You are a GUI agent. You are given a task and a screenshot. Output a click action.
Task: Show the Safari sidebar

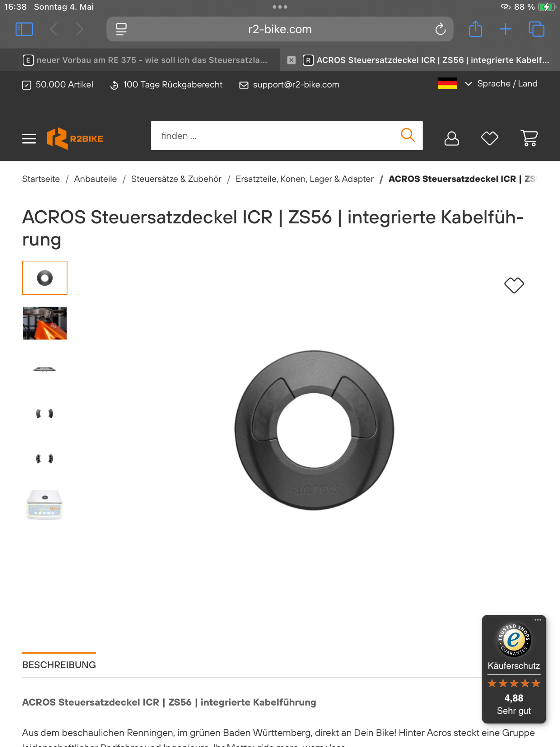(x=24, y=29)
